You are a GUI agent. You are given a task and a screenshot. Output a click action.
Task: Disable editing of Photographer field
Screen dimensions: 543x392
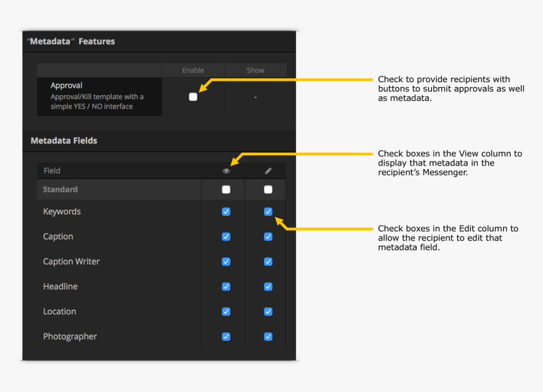[x=268, y=336]
